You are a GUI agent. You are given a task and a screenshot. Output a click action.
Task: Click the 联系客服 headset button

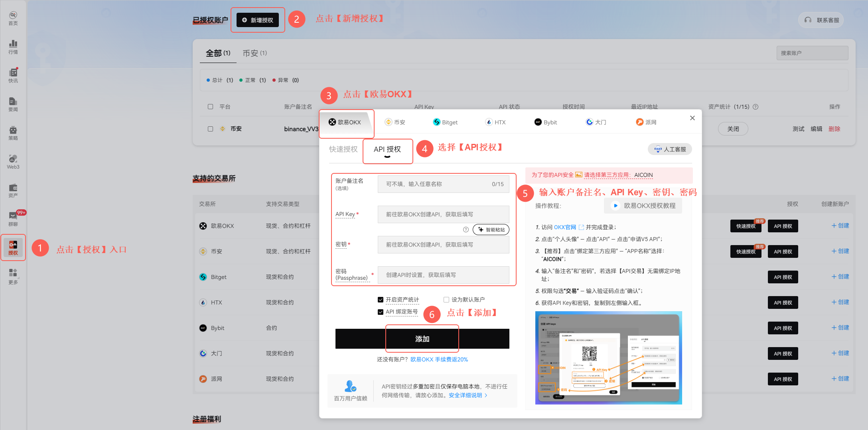(x=821, y=20)
